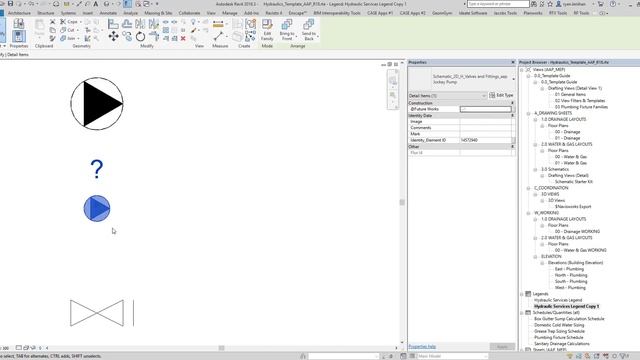Collapse the Construction properties group
This screenshot has height=360, width=640.
tap(513, 103)
